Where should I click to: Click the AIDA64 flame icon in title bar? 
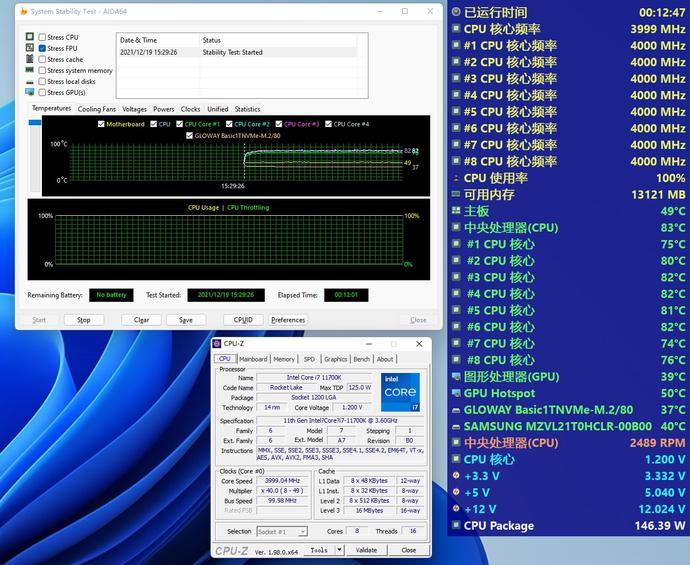point(24,11)
